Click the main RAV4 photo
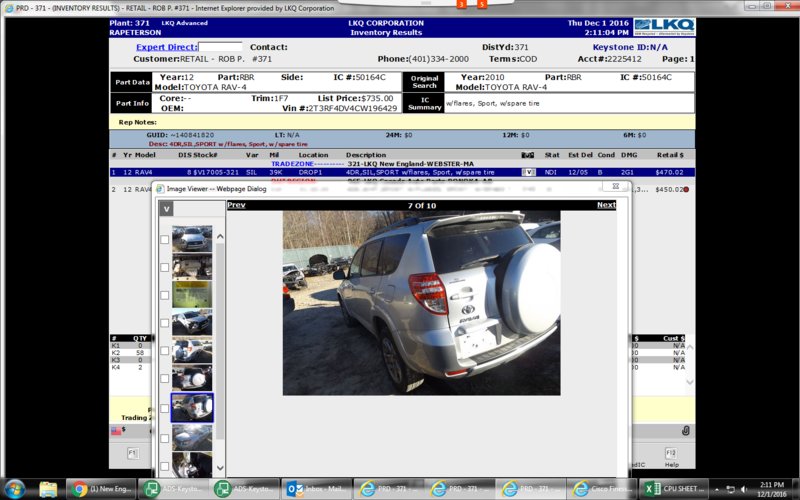The height and width of the screenshot is (500, 800). (x=421, y=303)
